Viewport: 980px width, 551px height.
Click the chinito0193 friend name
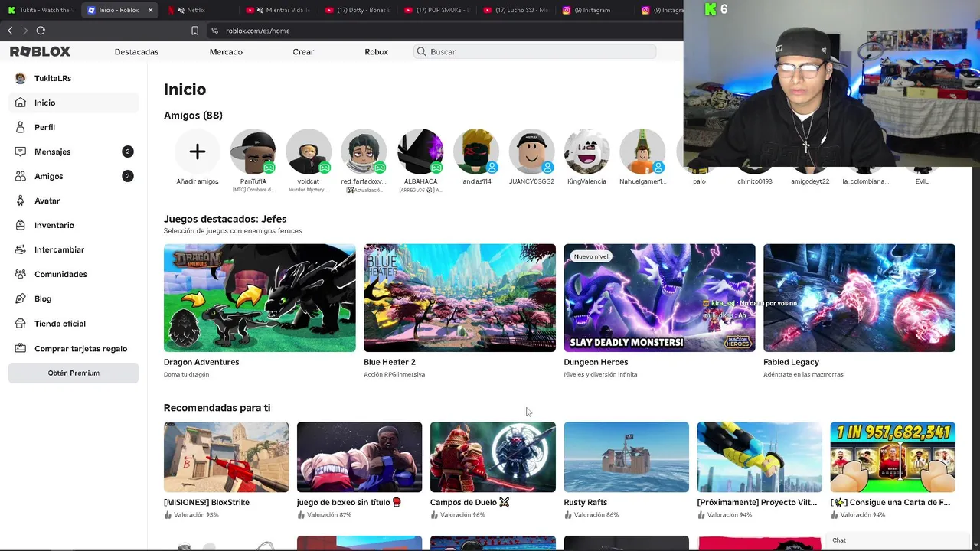pos(755,181)
